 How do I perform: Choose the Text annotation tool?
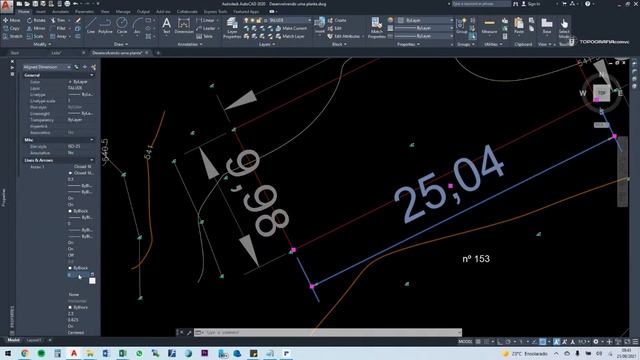click(x=167, y=26)
